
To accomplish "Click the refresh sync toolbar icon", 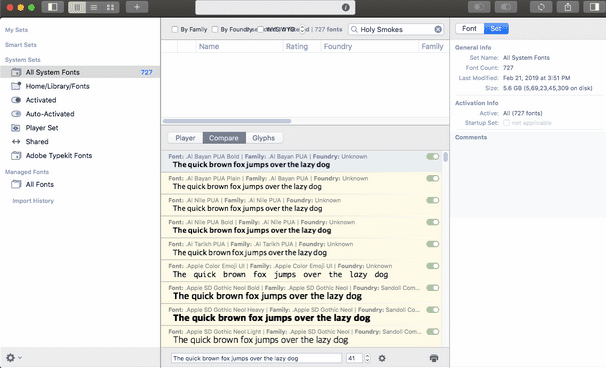I will [x=541, y=7].
